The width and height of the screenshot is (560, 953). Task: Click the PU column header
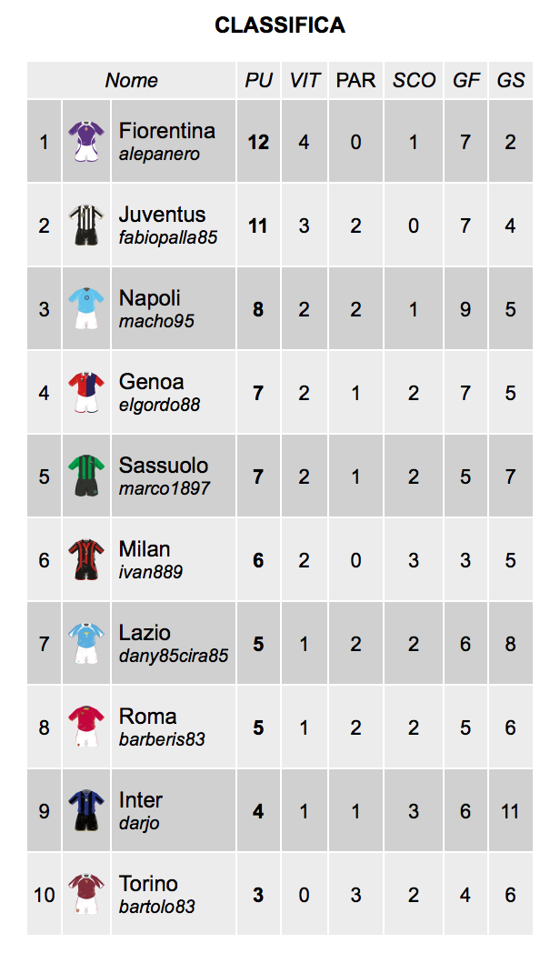258,80
